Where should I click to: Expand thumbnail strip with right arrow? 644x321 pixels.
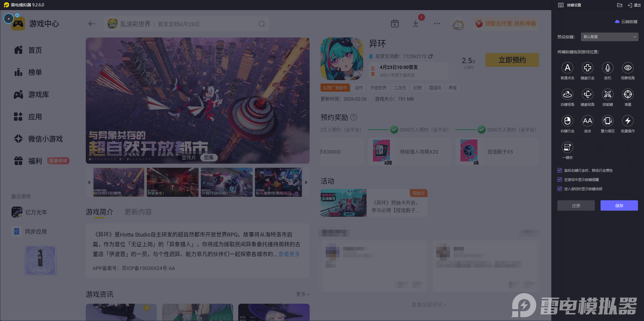[x=306, y=182]
